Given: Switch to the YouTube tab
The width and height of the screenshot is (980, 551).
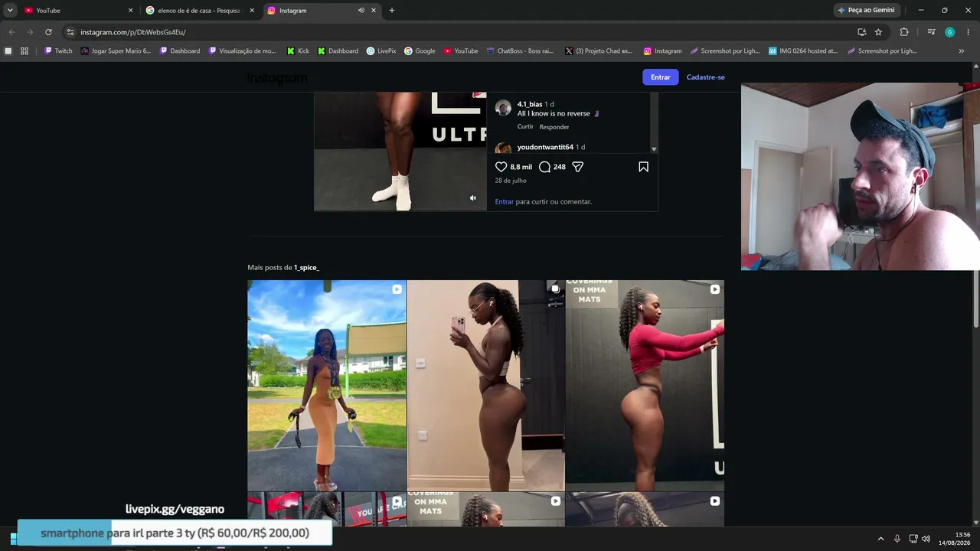Looking at the screenshot, I should click(79, 11).
